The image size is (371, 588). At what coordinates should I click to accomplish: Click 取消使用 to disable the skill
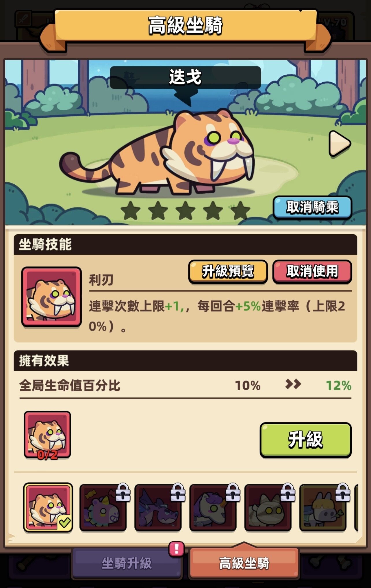click(x=312, y=271)
